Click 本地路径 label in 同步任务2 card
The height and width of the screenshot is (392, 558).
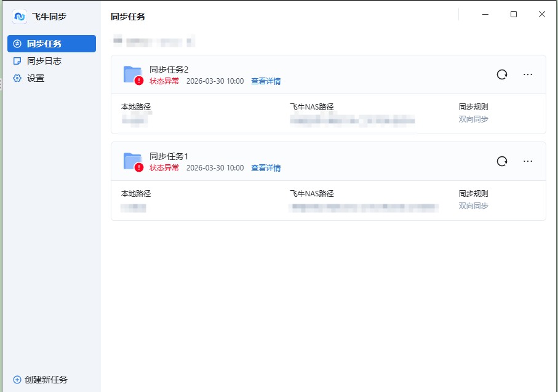coord(136,107)
